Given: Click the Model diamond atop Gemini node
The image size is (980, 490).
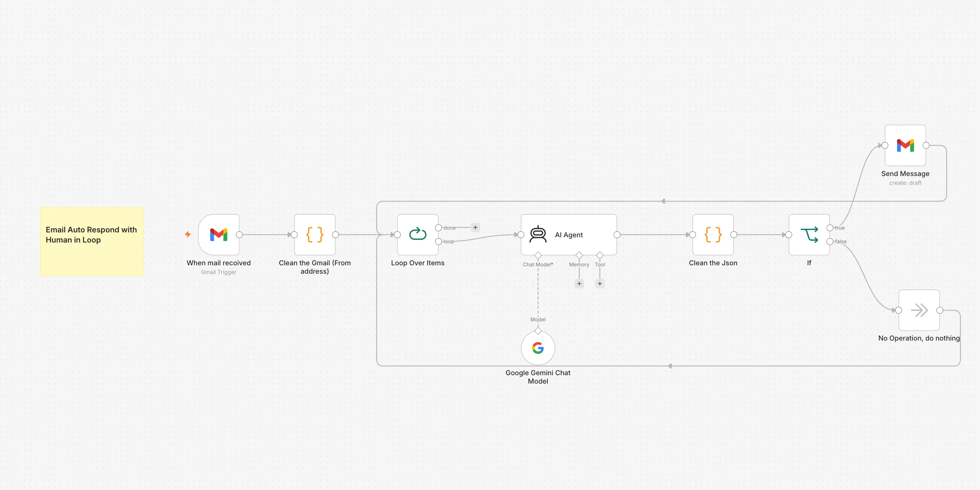Looking at the screenshot, I should pos(538,331).
